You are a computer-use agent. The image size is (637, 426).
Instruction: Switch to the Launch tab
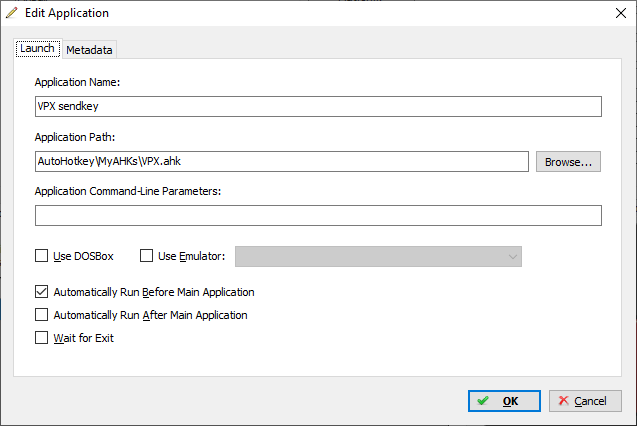[37, 48]
